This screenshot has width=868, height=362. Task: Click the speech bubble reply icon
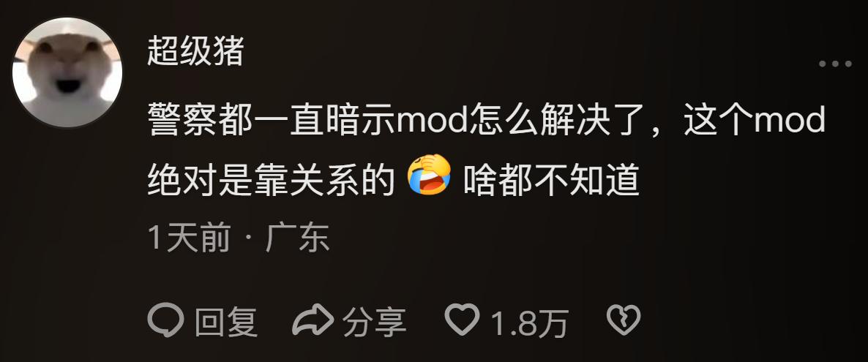[x=166, y=322]
